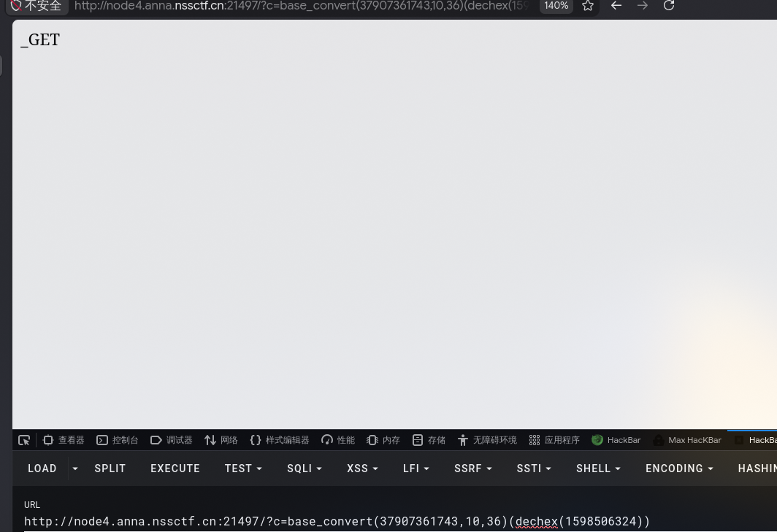This screenshot has width=777, height=532.
Task: Open the TEST dropdown
Action: click(x=243, y=468)
